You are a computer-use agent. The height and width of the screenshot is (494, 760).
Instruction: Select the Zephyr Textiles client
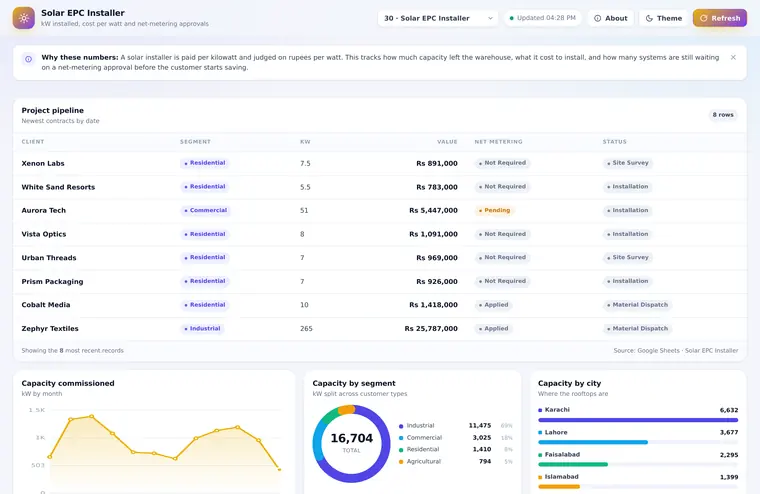[x=50, y=329]
